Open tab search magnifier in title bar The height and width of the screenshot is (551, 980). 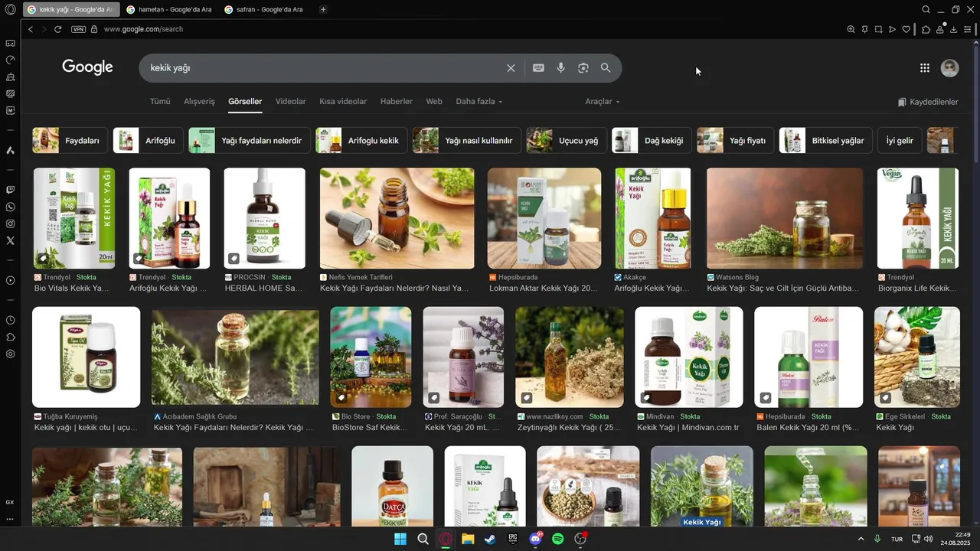click(x=926, y=10)
